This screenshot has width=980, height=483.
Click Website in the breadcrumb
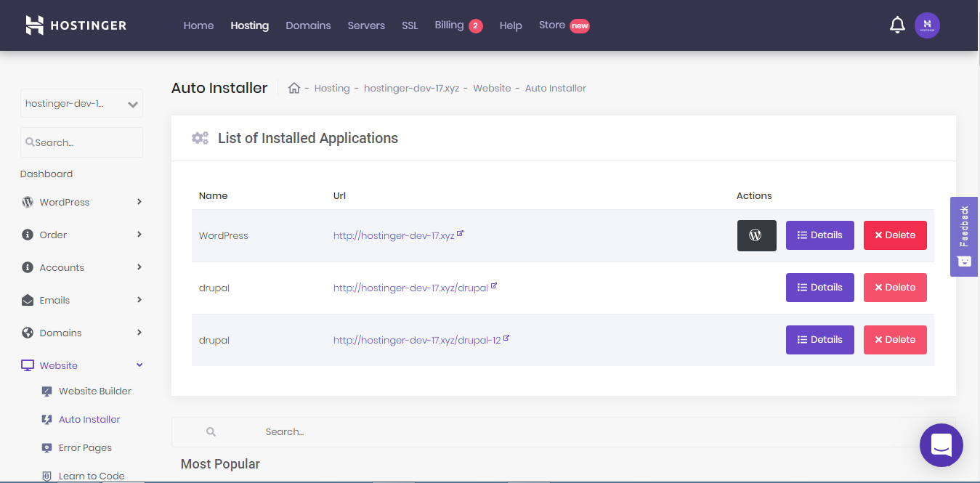point(492,88)
